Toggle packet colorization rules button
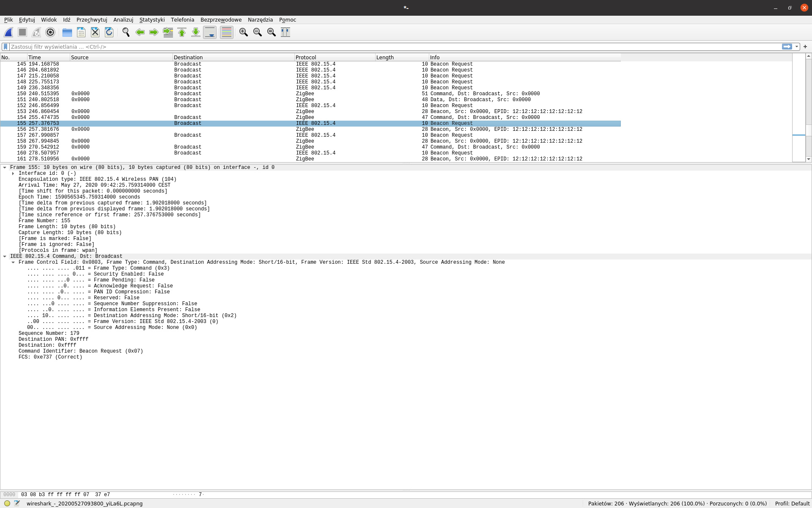Viewport: 812px width, 508px height. pyautogui.click(x=227, y=32)
